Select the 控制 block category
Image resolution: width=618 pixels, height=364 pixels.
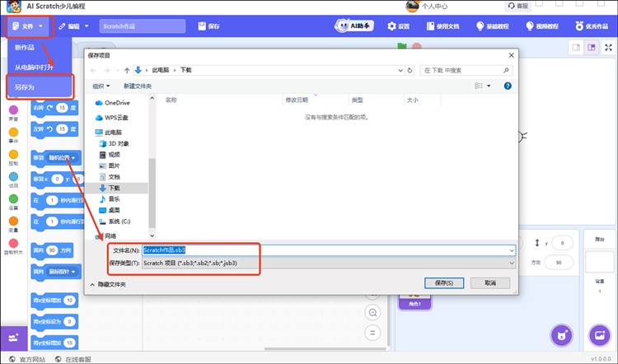coord(13,157)
